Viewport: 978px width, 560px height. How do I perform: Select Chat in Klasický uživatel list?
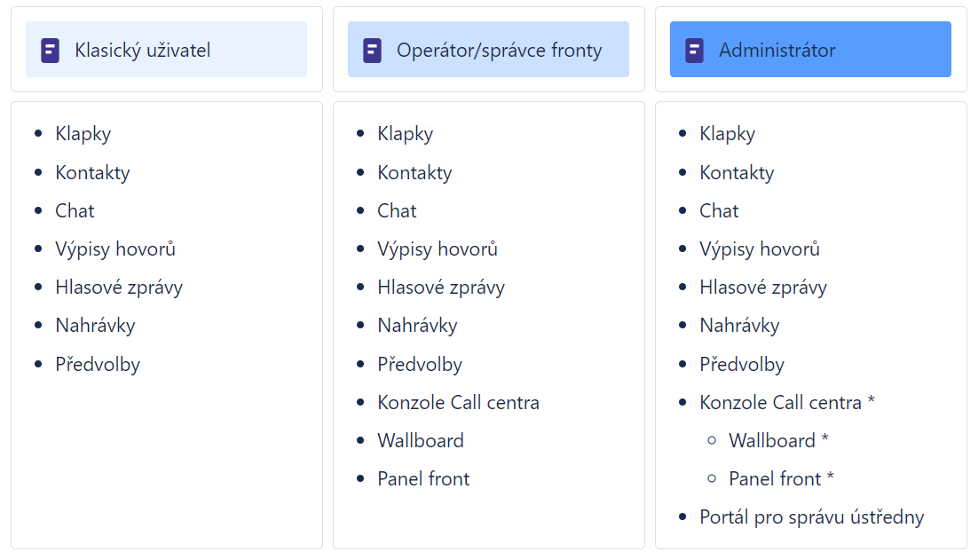click(75, 211)
